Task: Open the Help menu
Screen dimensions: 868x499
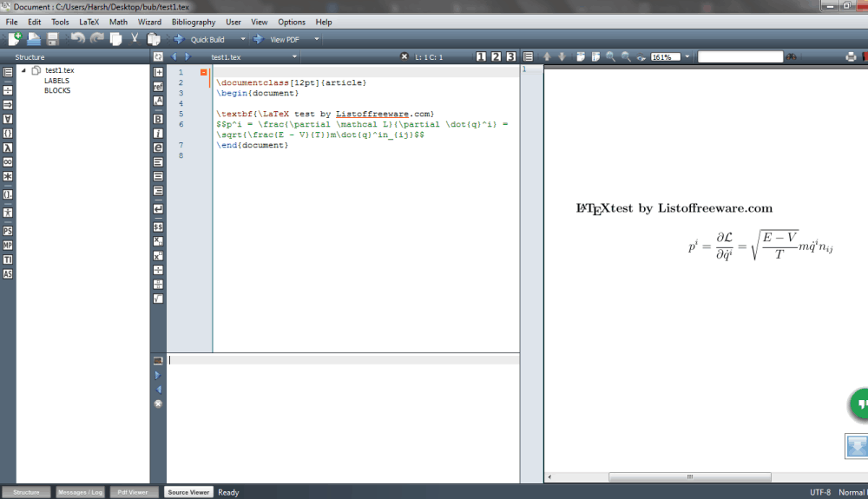Action: pos(323,22)
